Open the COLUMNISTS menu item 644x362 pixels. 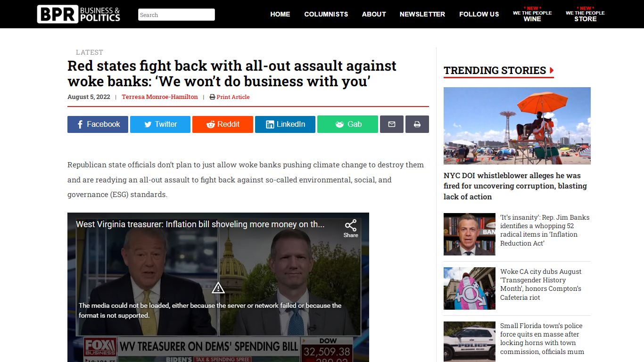[326, 14]
